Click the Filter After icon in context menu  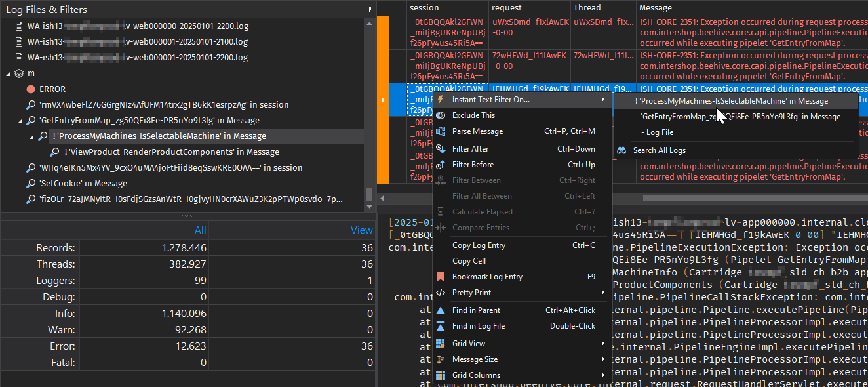click(441, 149)
